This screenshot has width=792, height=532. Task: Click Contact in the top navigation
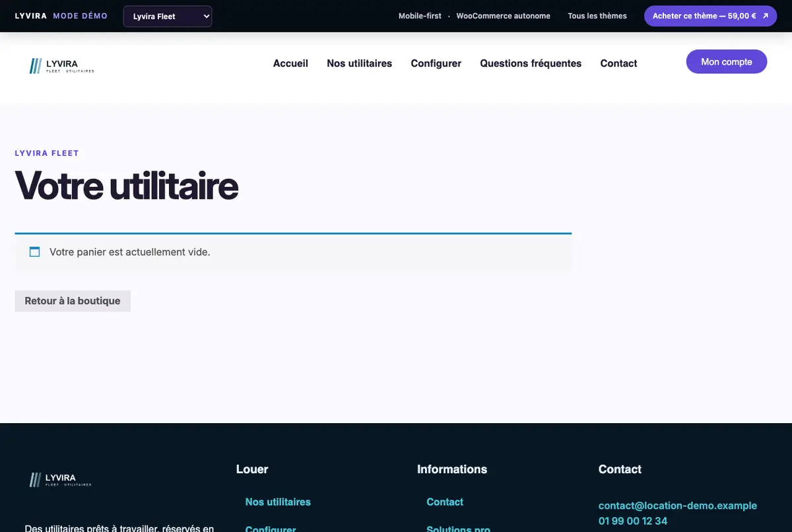618,63
